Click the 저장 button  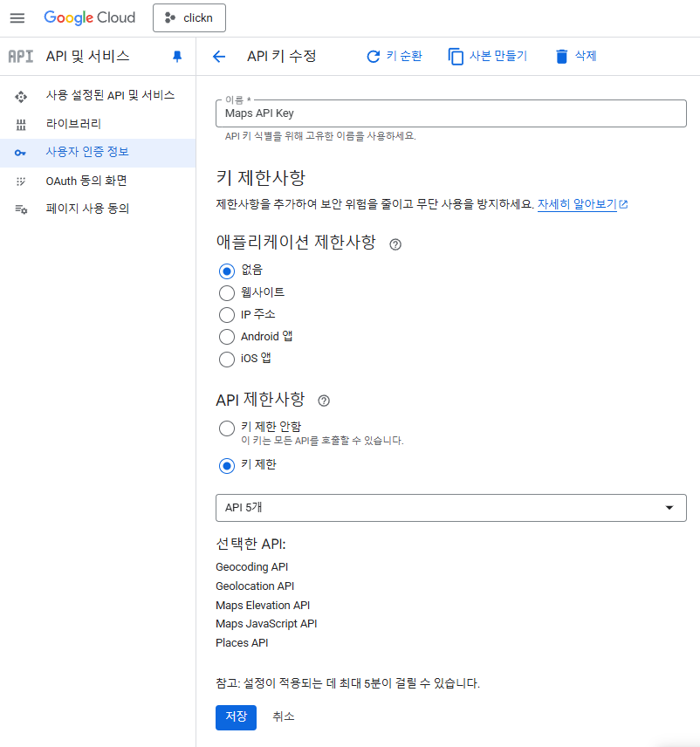(236, 717)
